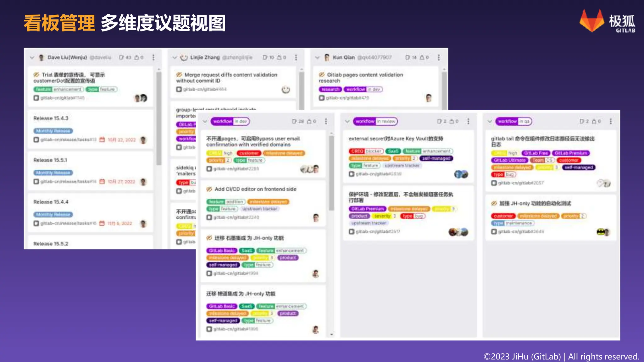Click workflow in dev label on Gitlab pages card
Screen dimensions: 644x362
363,89
